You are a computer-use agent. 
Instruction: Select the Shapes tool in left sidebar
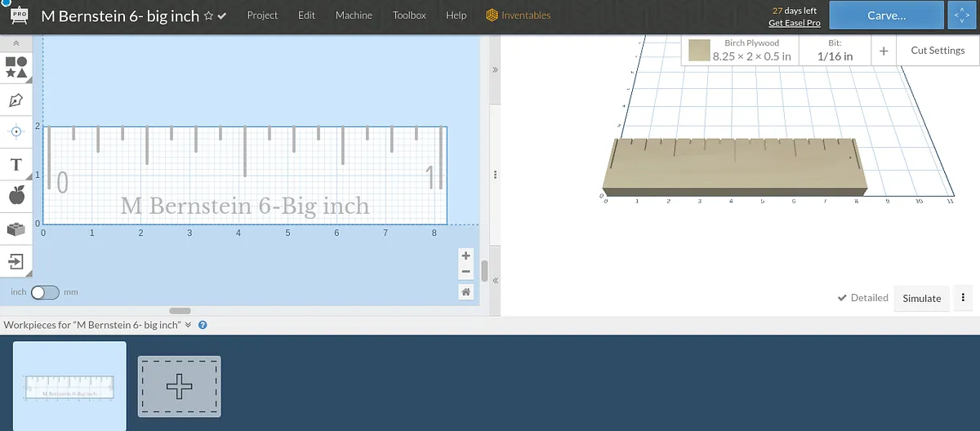[x=16, y=68]
